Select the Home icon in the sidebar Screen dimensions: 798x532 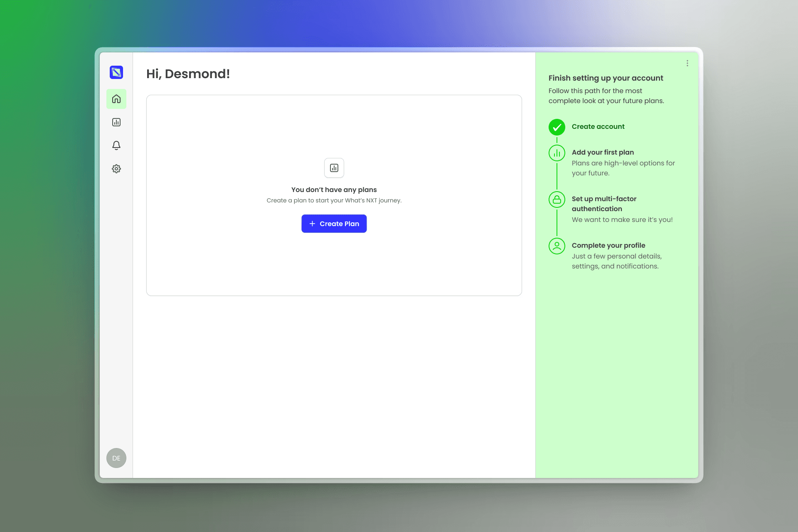(116, 99)
